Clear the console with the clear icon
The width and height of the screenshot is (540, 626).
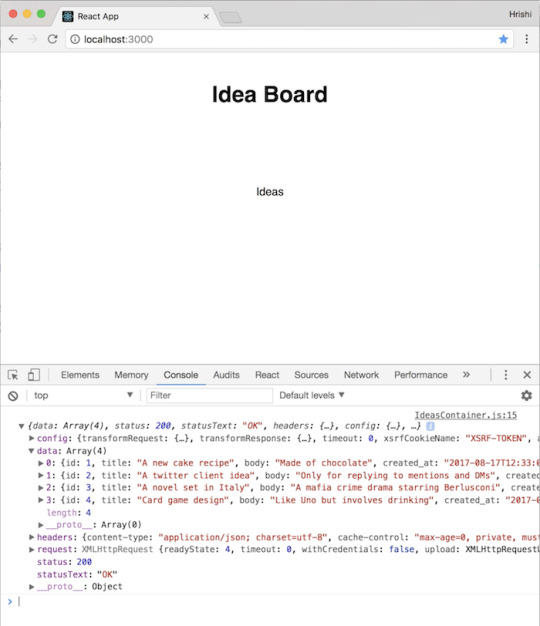pyautogui.click(x=13, y=396)
